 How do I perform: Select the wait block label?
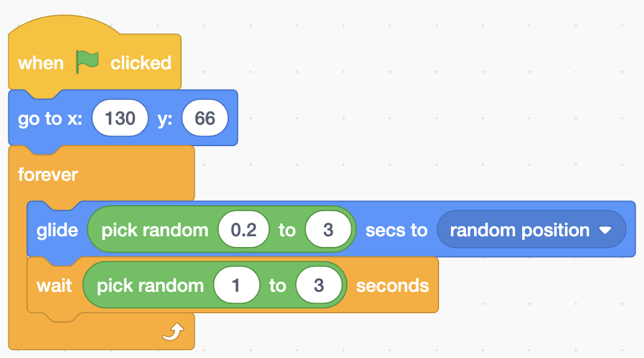pos(54,285)
